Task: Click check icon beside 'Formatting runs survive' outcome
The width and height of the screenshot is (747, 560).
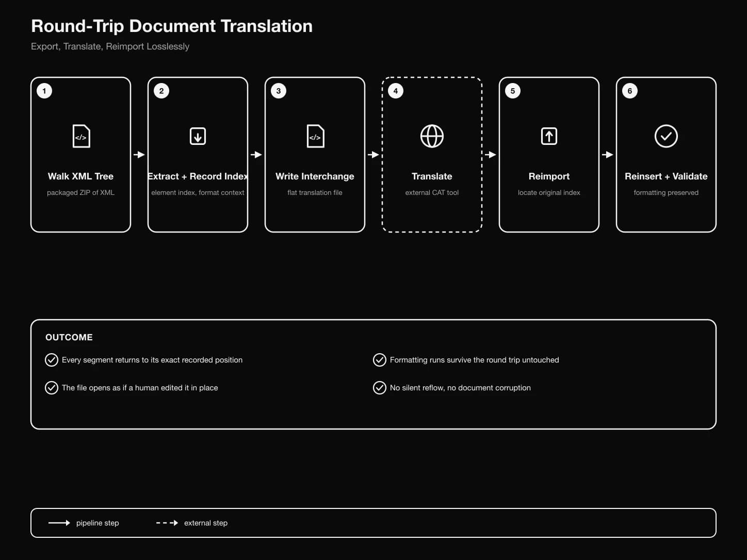Action: click(380, 360)
